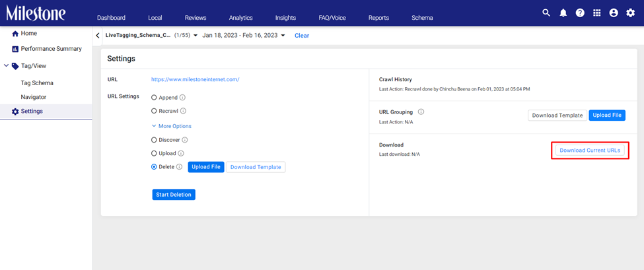This screenshot has height=270, width=644.
Task: Open the Settings item in sidebar
Action: tap(46, 112)
